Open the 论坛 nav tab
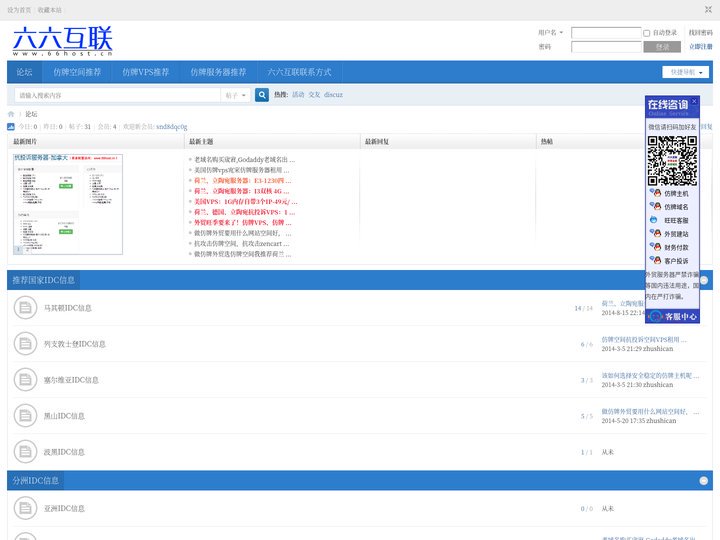Image resolution: width=720 pixels, height=540 pixels. pos(24,72)
